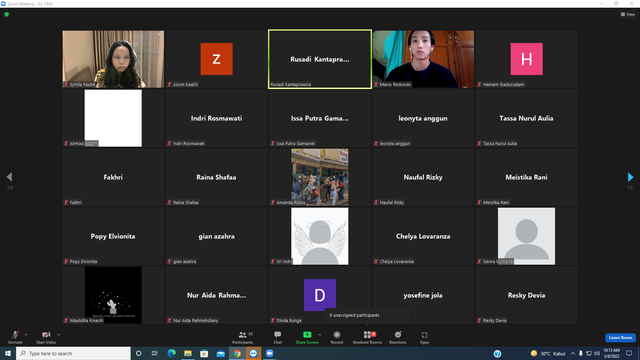Unmute the microphone in Zoom toolbar
Image resolution: width=640 pixels, height=360 pixels.
[15, 337]
